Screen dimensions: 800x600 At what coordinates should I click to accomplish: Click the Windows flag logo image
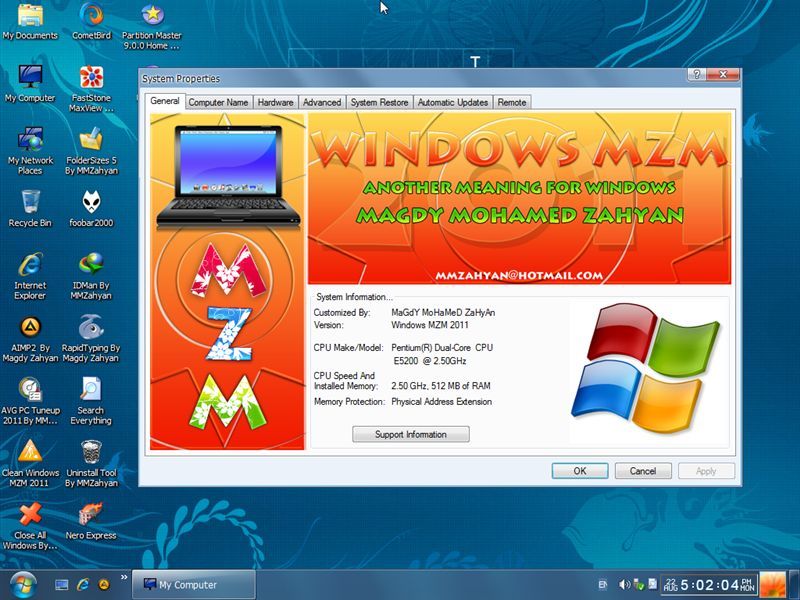pyautogui.click(x=645, y=368)
